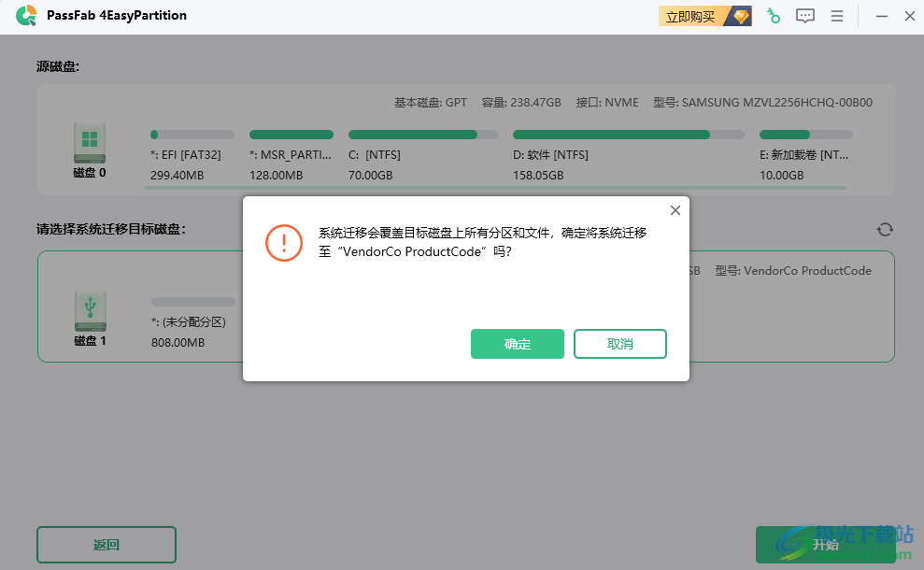The height and width of the screenshot is (570, 924).
Task: Click the horizontal scrollbar under source disk partitions
Action: (495, 188)
